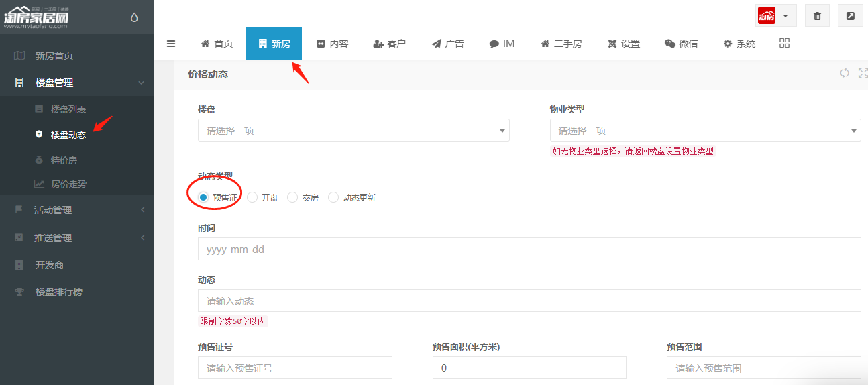Expand the 推送管理 sidebar menu
Viewport: 868px width, 385px height.
[77, 238]
